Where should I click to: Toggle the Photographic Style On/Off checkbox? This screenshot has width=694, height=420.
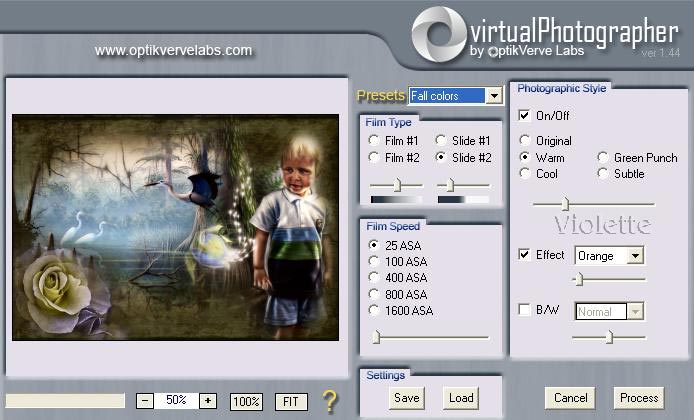[525, 116]
